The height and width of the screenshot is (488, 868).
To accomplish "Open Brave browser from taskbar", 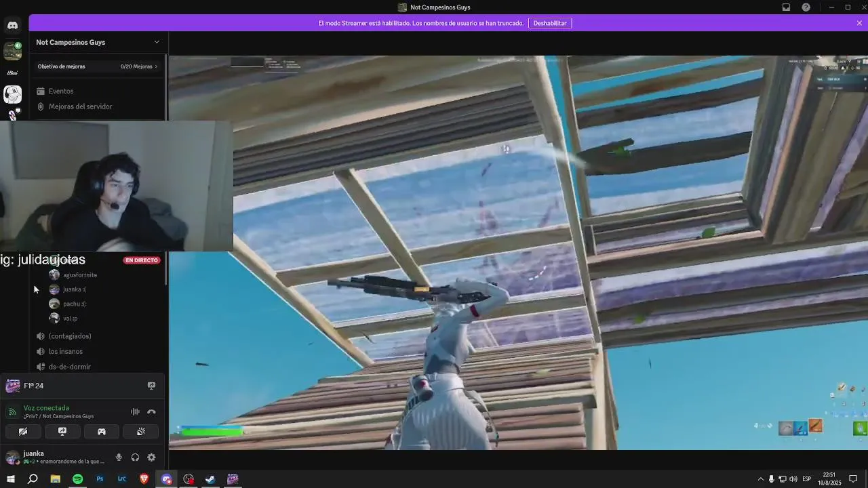I will [144, 479].
